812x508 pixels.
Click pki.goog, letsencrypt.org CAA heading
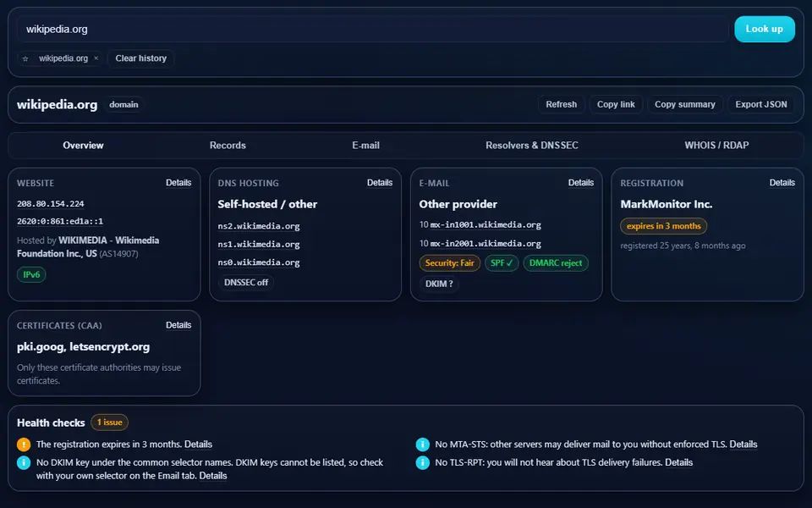click(x=84, y=347)
